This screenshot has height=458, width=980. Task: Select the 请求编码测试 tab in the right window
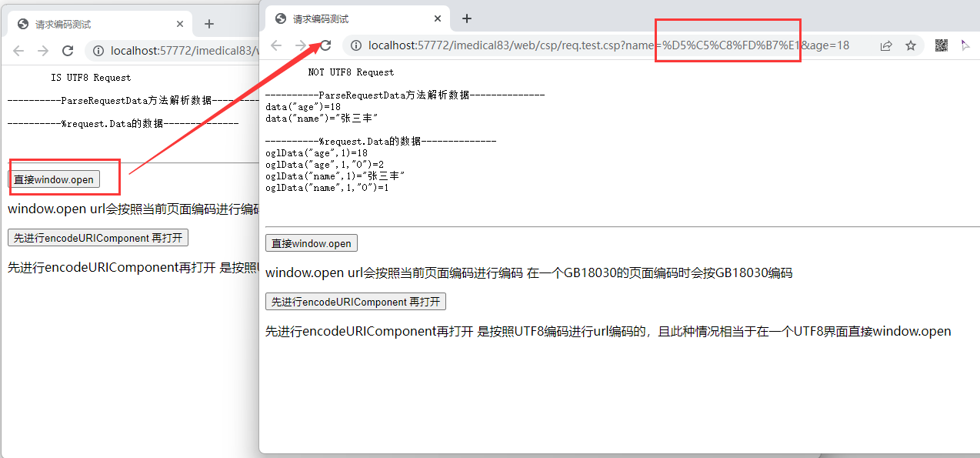346,18
